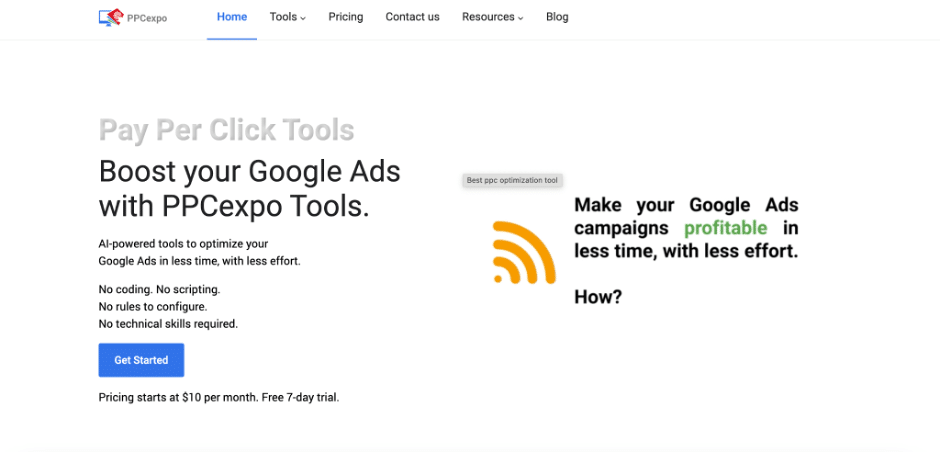Open the Home tab

point(232,17)
